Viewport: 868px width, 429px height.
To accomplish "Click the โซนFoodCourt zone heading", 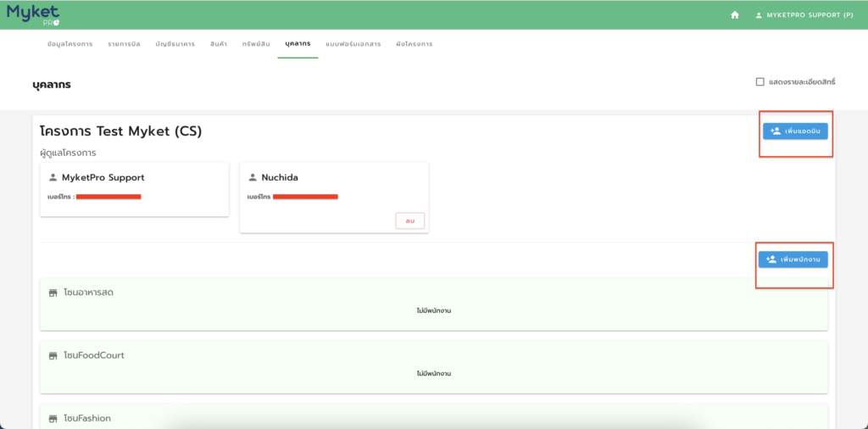I will coord(94,355).
